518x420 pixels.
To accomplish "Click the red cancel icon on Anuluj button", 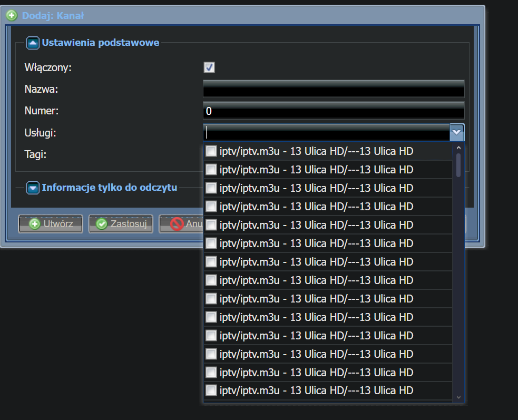I will [x=177, y=224].
